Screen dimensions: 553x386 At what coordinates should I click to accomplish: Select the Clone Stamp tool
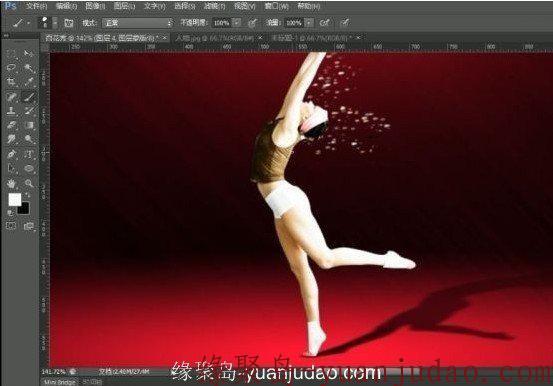click(12, 111)
